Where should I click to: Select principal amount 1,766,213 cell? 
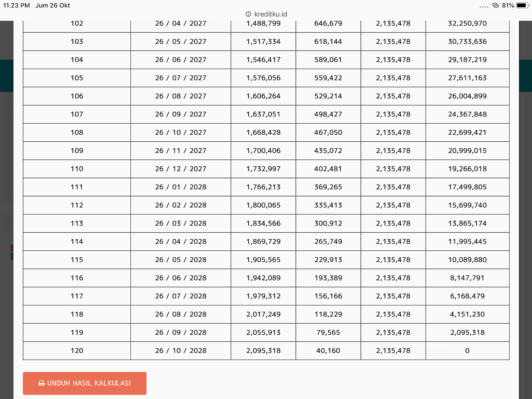(263, 187)
